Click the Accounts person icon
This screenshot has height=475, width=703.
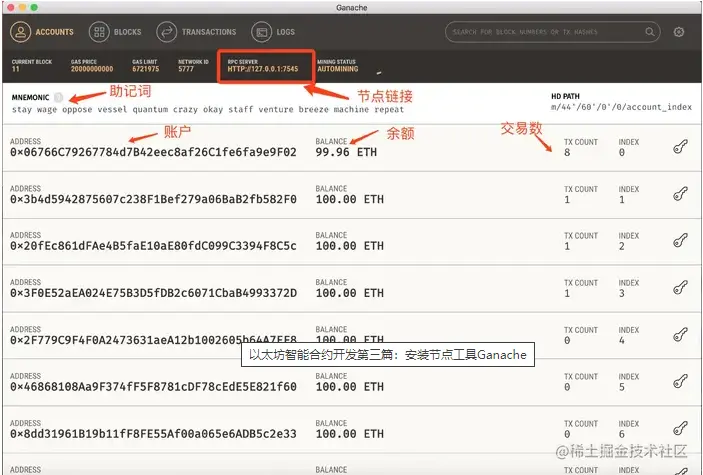pos(21,32)
